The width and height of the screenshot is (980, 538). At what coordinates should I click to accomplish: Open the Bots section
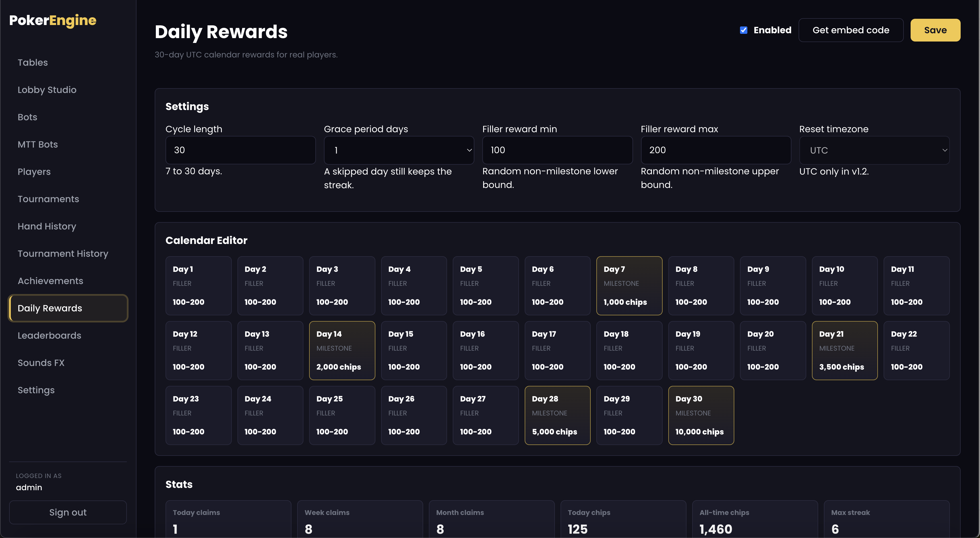click(x=68, y=117)
